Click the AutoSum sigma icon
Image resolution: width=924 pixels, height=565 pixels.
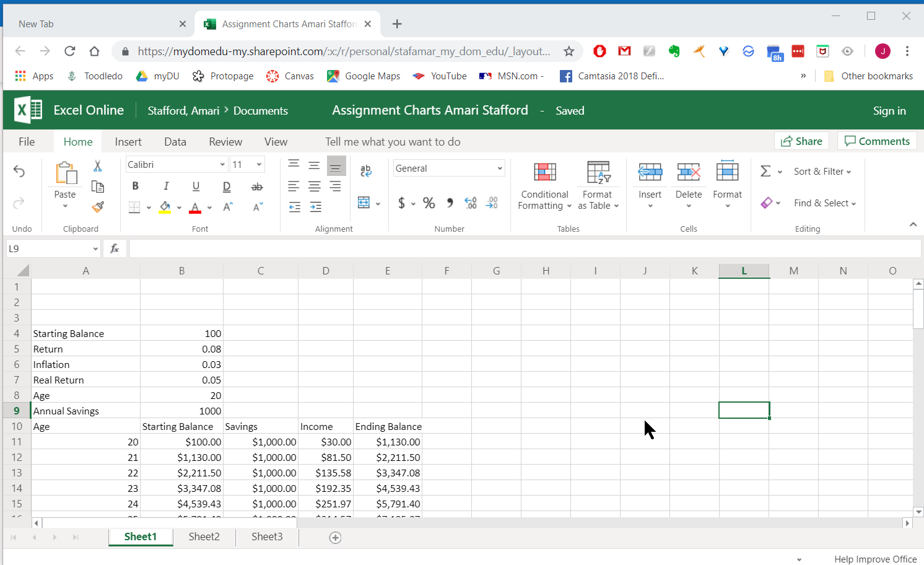coord(765,172)
